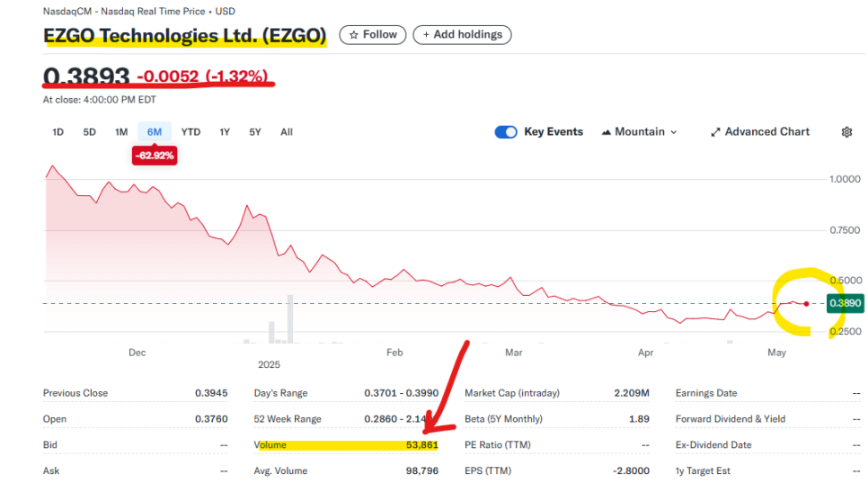Click the Add holdings button

point(462,35)
